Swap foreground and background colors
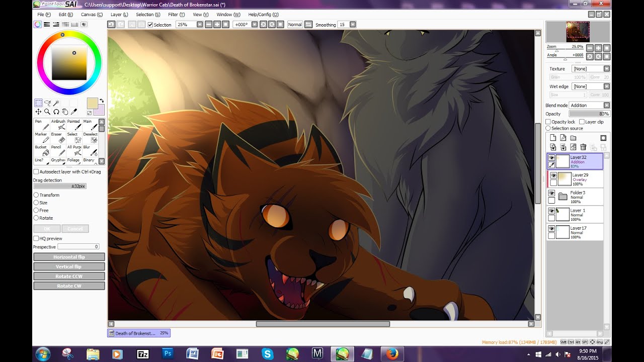644x362 pixels. [101, 101]
